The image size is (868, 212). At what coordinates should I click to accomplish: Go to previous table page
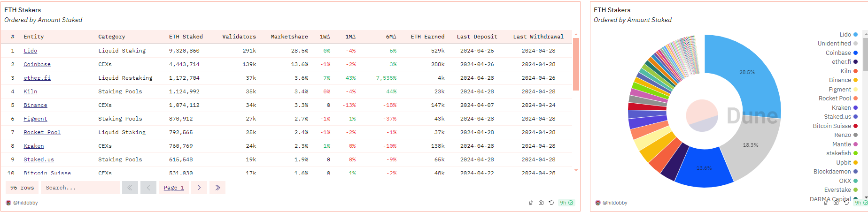(148, 188)
